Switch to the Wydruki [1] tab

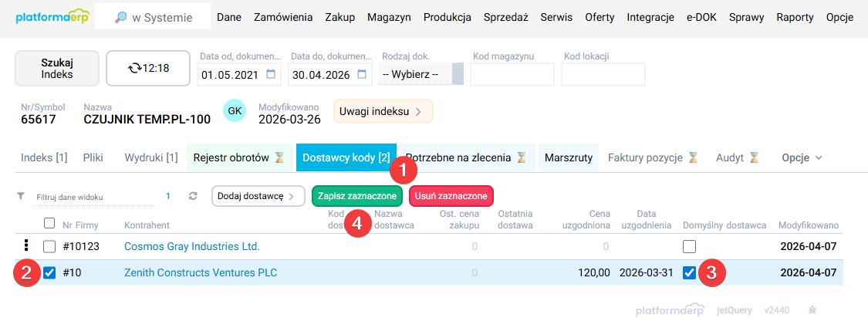point(151,158)
